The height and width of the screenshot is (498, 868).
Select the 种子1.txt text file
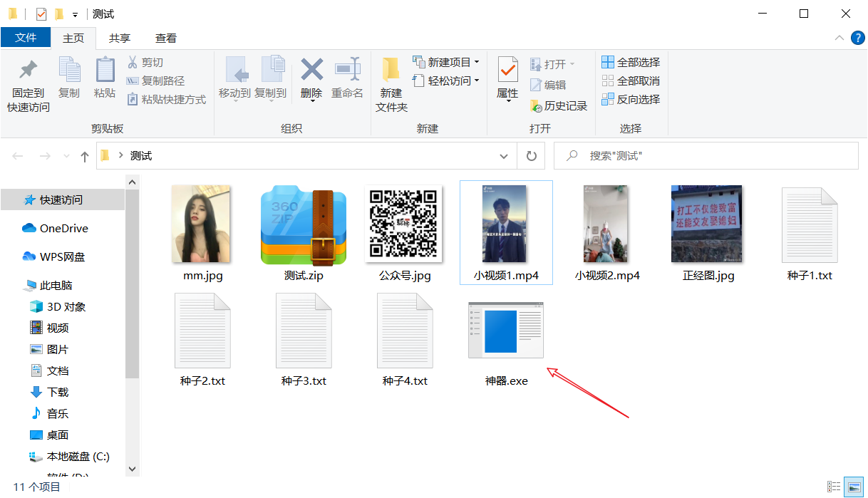coord(810,225)
